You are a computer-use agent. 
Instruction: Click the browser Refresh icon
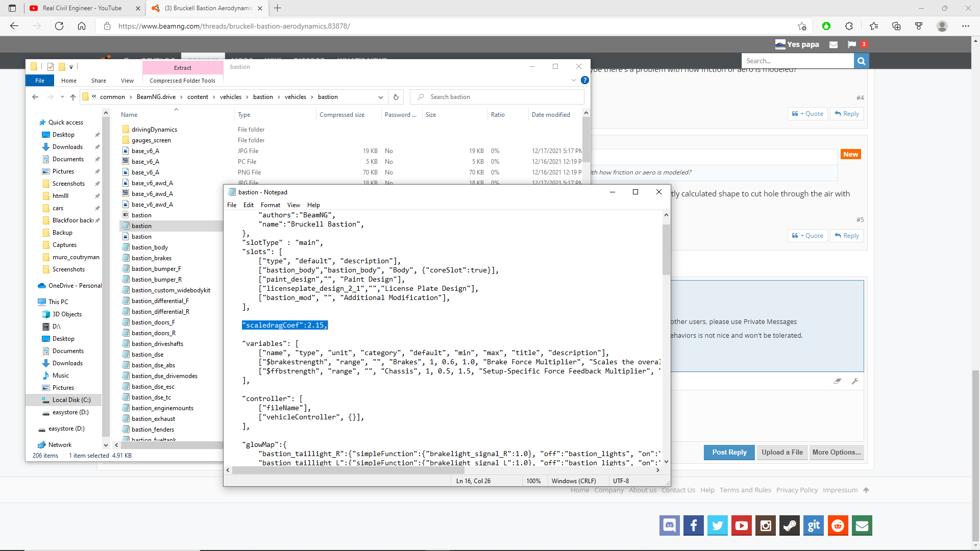(59, 26)
